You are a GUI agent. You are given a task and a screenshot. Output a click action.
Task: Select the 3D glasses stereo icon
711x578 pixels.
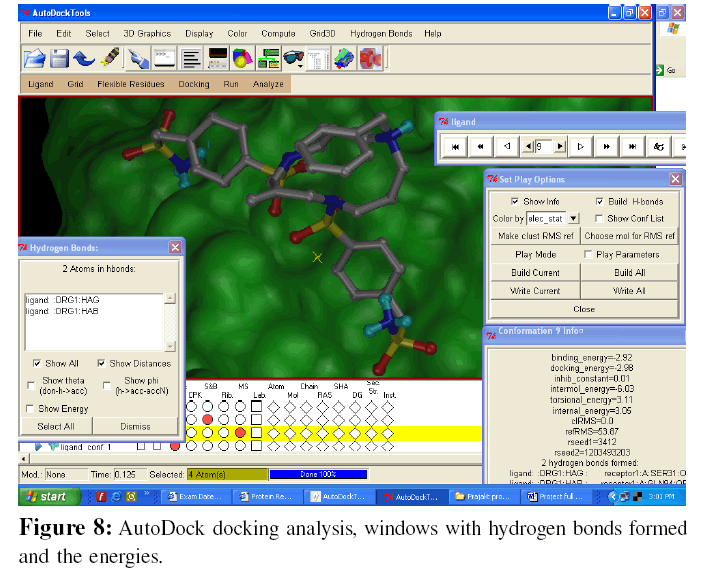click(294, 58)
